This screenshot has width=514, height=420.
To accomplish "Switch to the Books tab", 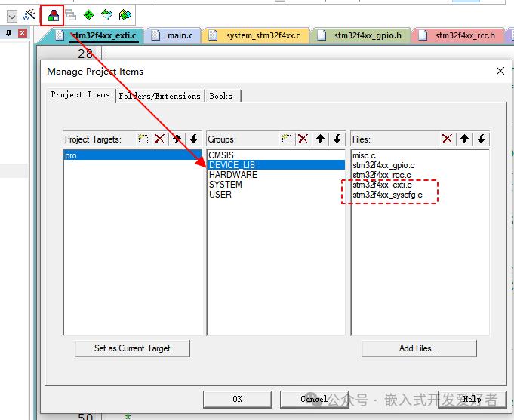I will click(221, 96).
